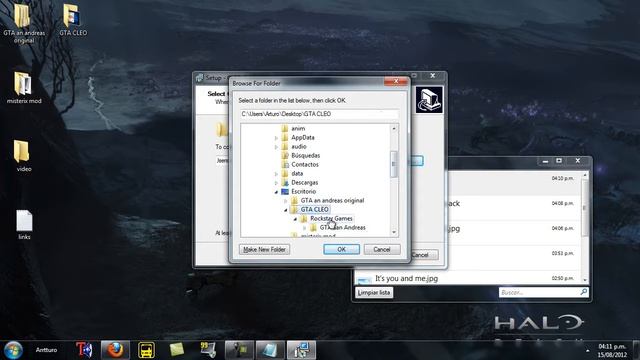The image size is (640, 360).
Task: Click the Show desktop strip on taskbar
Action: click(636, 350)
